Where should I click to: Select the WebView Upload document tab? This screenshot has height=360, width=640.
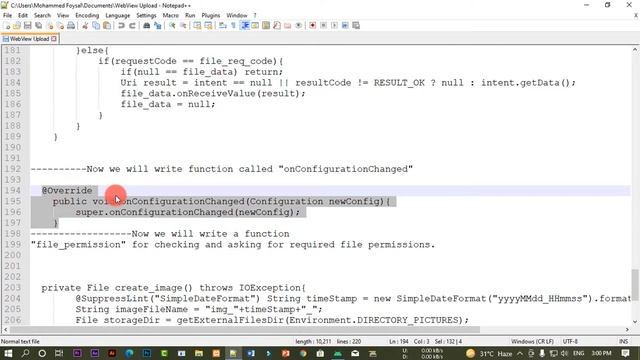point(29,39)
